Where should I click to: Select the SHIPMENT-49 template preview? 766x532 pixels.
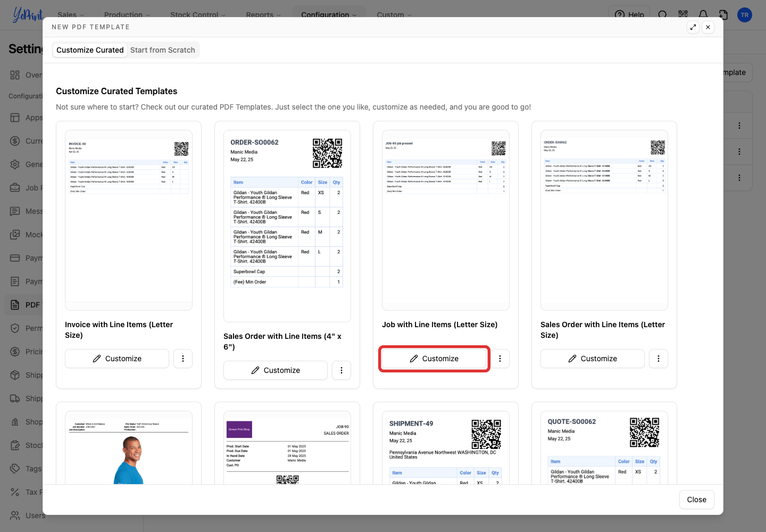pyautogui.click(x=446, y=447)
